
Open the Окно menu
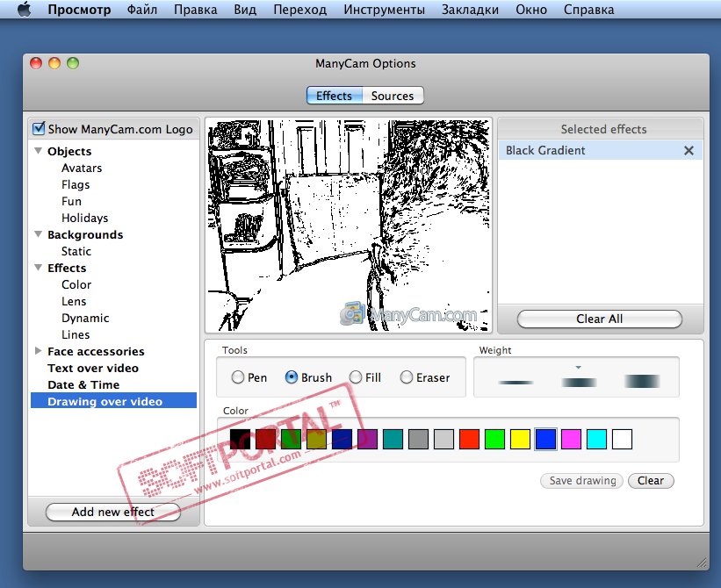[531, 10]
